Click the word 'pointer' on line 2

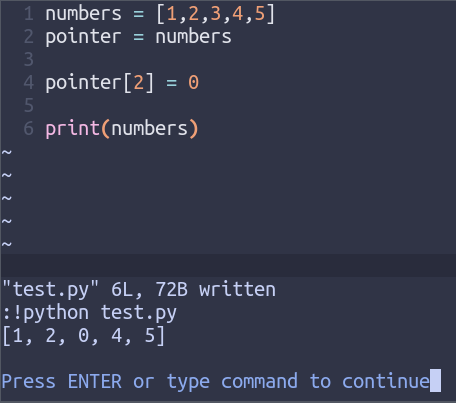pyautogui.click(x=83, y=37)
